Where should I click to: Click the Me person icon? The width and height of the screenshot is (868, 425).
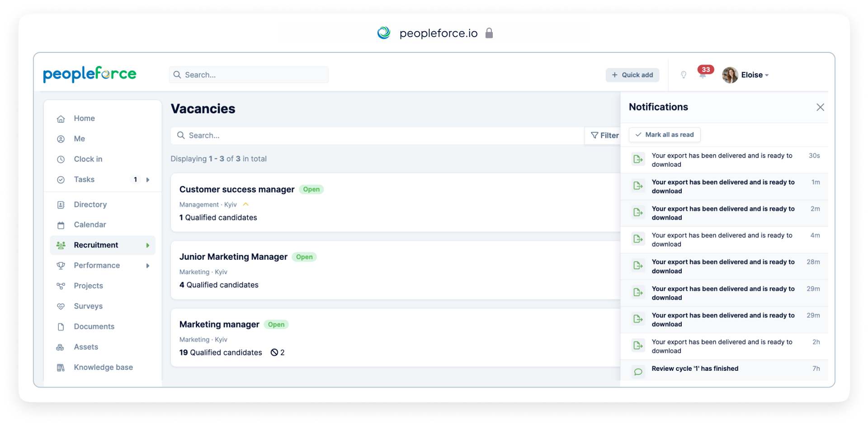(61, 139)
